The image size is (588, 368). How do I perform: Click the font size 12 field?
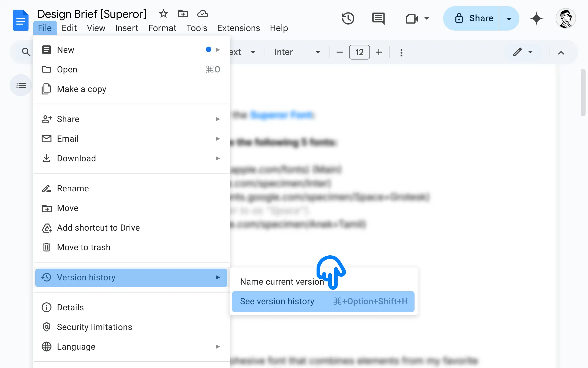point(359,52)
